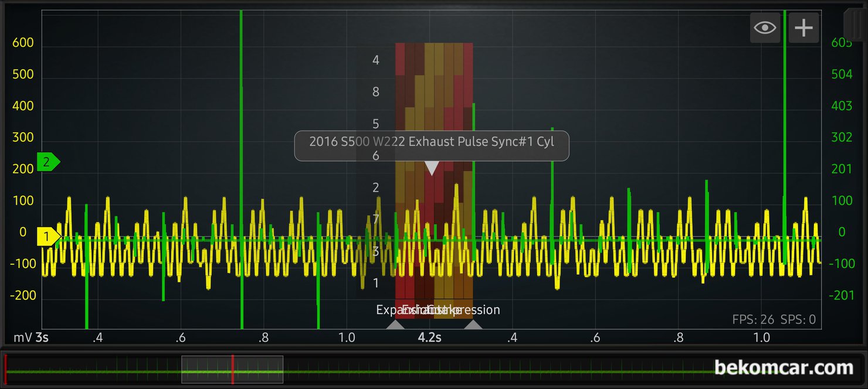The image size is (868, 389).
Task: Click the 4.2s time axis label
Action: [429, 338]
